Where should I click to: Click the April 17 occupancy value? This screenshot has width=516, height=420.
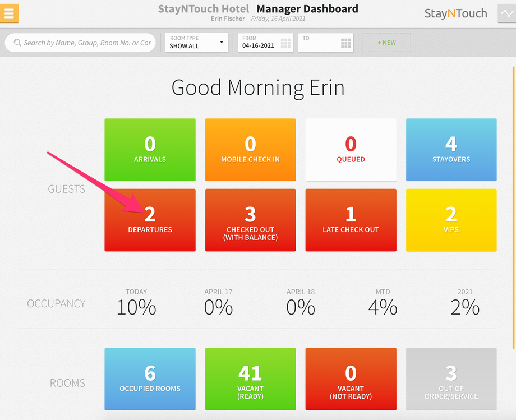(x=218, y=307)
